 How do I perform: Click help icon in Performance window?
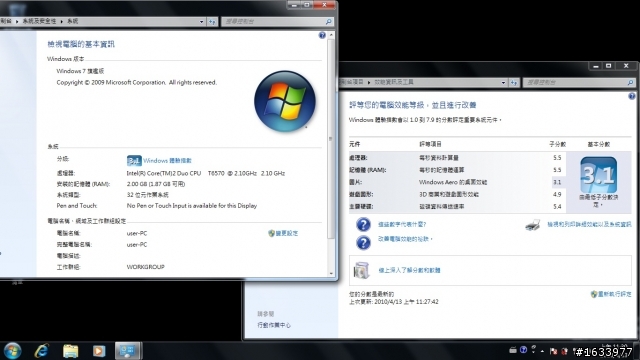click(x=632, y=96)
